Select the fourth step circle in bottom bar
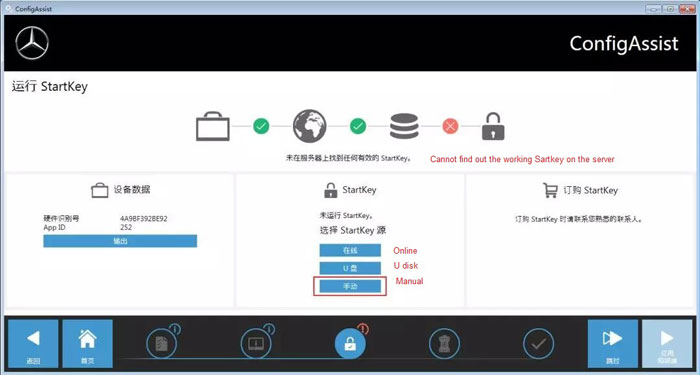The height and width of the screenshot is (375, 700). 444,344
